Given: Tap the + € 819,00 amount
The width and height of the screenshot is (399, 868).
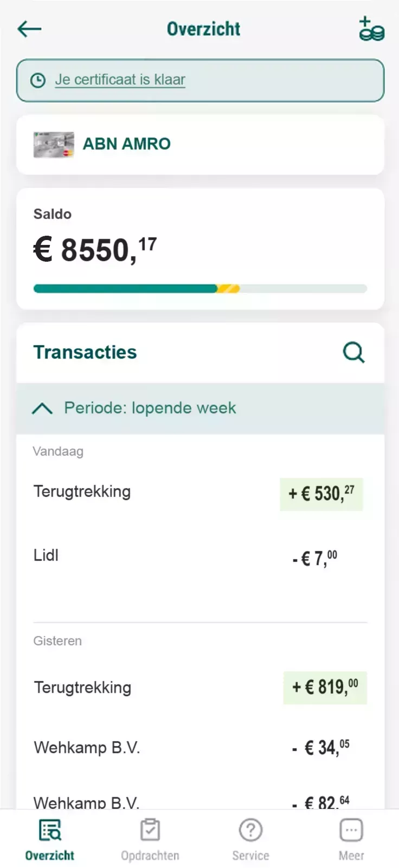Looking at the screenshot, I should [325, 687].
